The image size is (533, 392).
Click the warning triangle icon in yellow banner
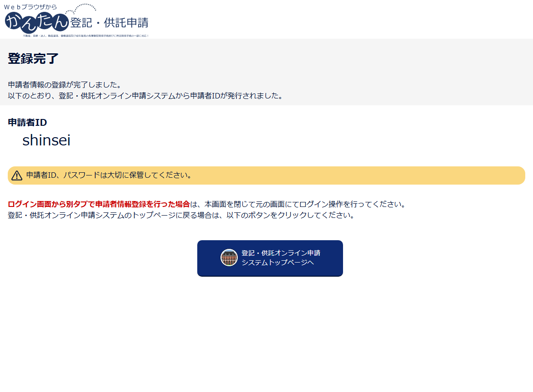tap(17, 175)
